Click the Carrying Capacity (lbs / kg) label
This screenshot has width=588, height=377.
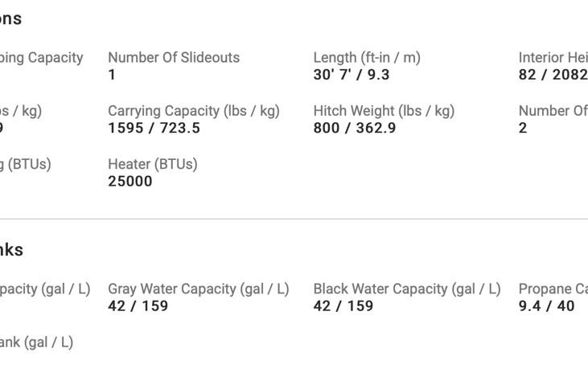tap(194, 111)
